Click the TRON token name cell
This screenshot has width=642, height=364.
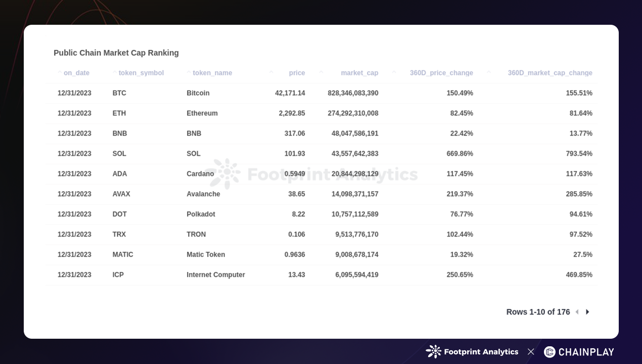196,235
